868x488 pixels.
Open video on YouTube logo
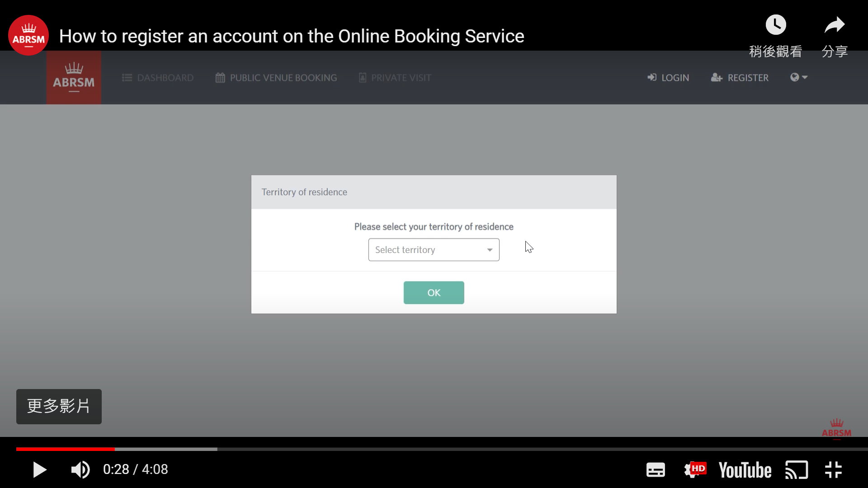point(745,470)
